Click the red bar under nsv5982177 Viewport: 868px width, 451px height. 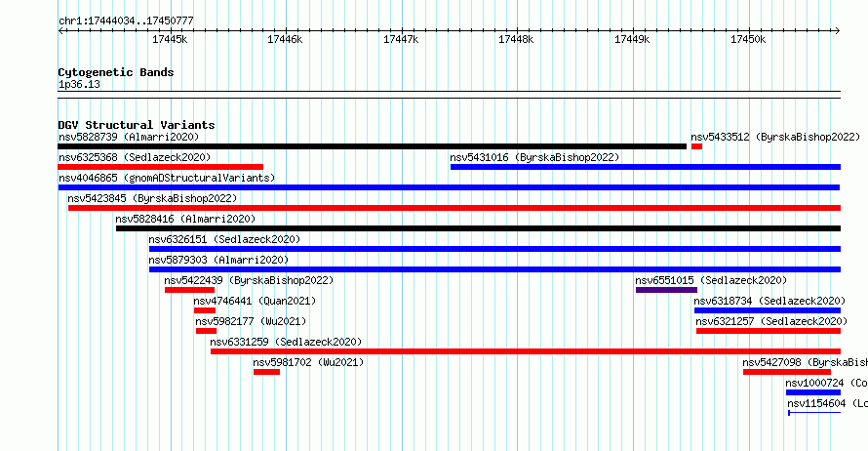[x=206, y=331]
